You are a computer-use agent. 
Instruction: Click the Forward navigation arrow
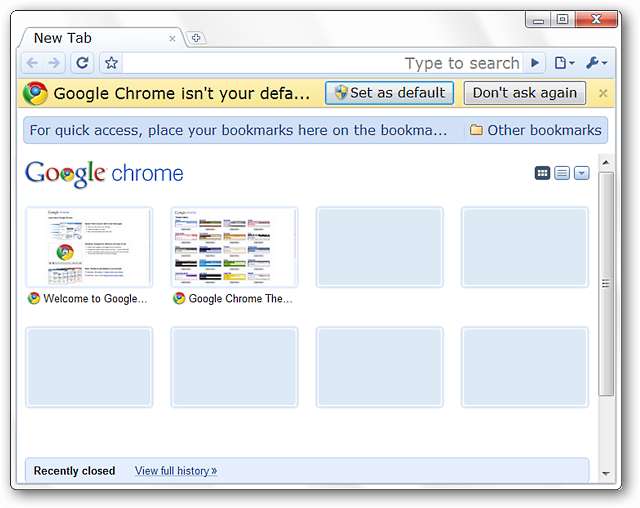coord(54,63)
